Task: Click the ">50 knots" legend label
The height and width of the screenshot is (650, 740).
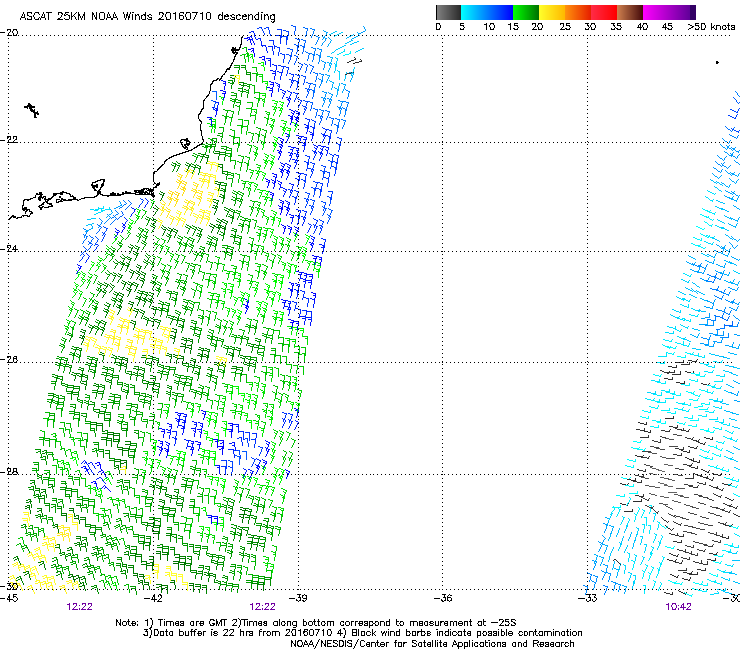Action: (x=711, y=27)
